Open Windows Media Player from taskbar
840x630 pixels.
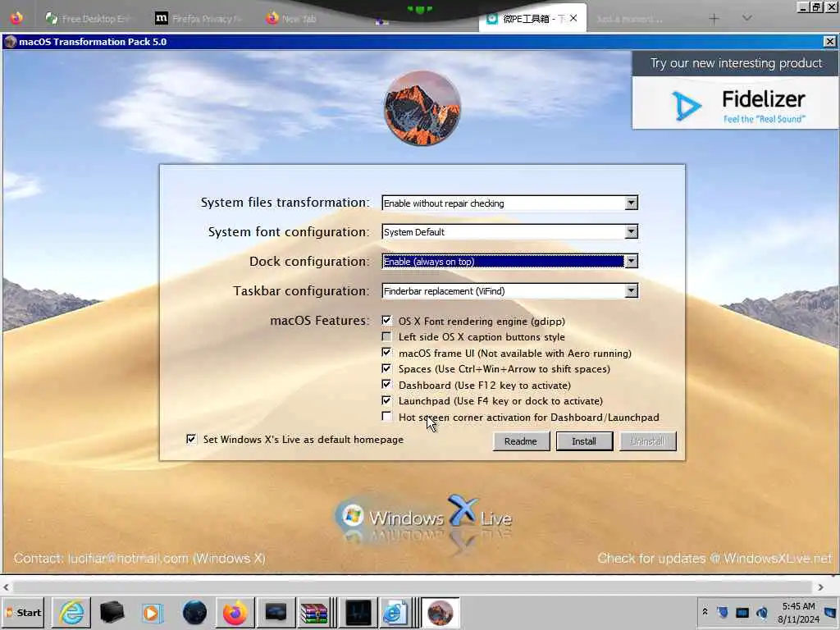click(152, 612)
